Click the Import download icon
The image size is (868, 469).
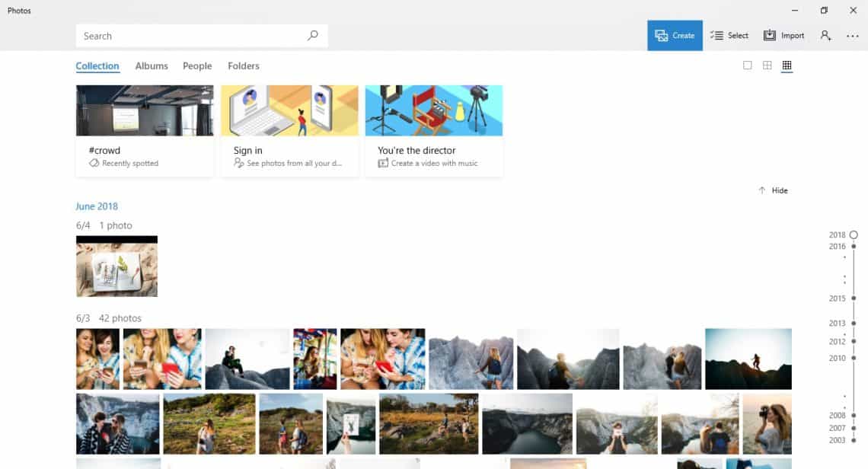770,36
